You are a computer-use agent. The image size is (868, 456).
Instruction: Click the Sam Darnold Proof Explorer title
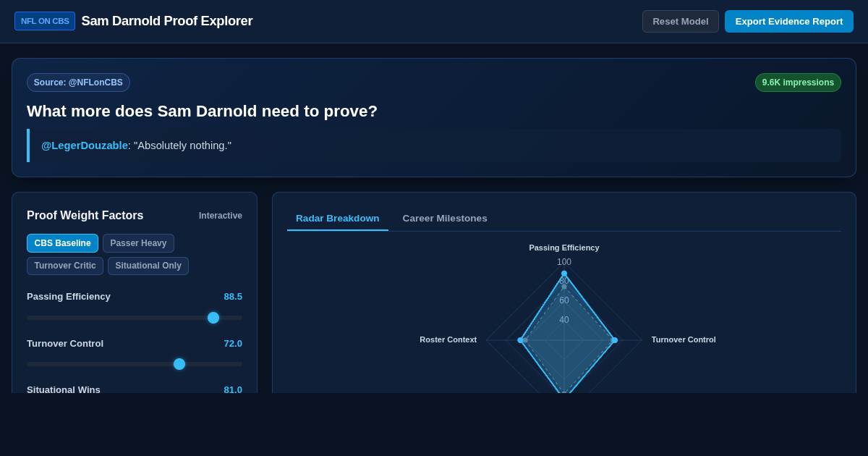tap(167, 21)
